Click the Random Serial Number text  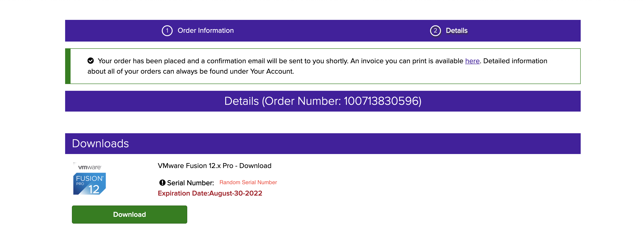point(248,182)
